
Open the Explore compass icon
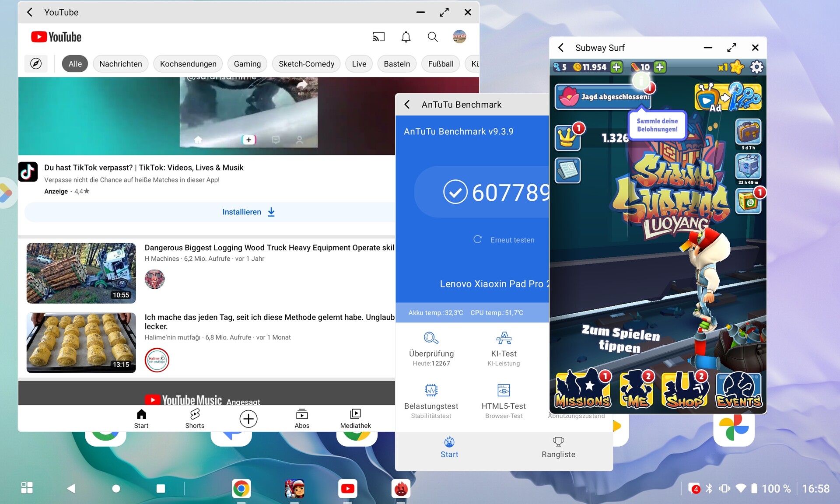point(36,64)
